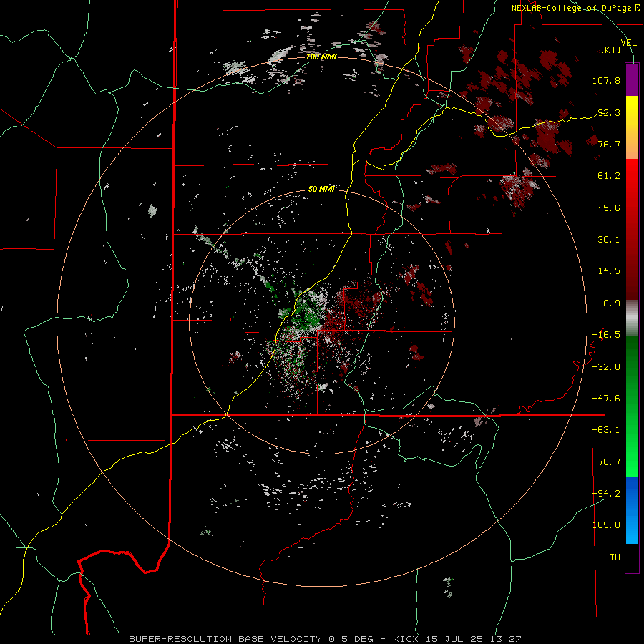This screenshot has height=644, width=644.
Task: Click the 30.1 legend value
Action: coord(609,240)
